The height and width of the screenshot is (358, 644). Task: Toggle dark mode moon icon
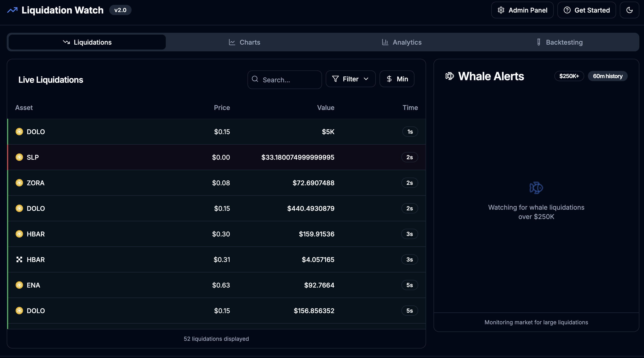629,10
